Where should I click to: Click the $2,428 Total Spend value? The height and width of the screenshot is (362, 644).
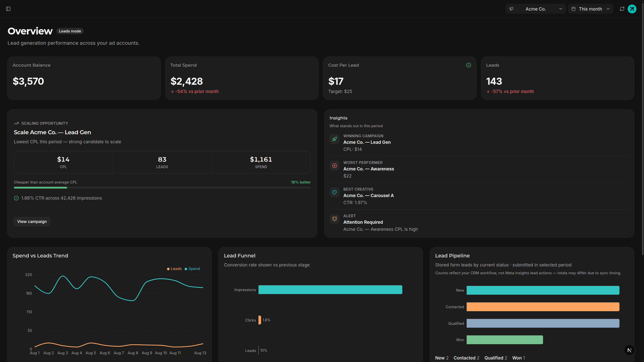click(186, 81)
